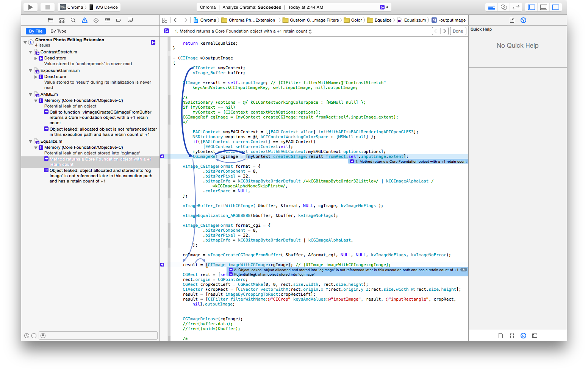Select 'Object leaked: allocated object' step under AMBE.m
Screen dimensions: 588x371
coord(100,132)
